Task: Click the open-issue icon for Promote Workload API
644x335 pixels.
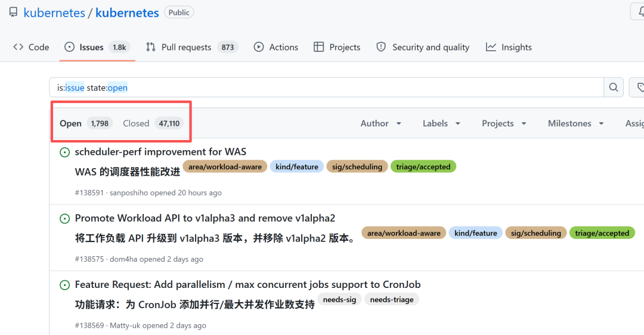Action: (x=64, y=219)
